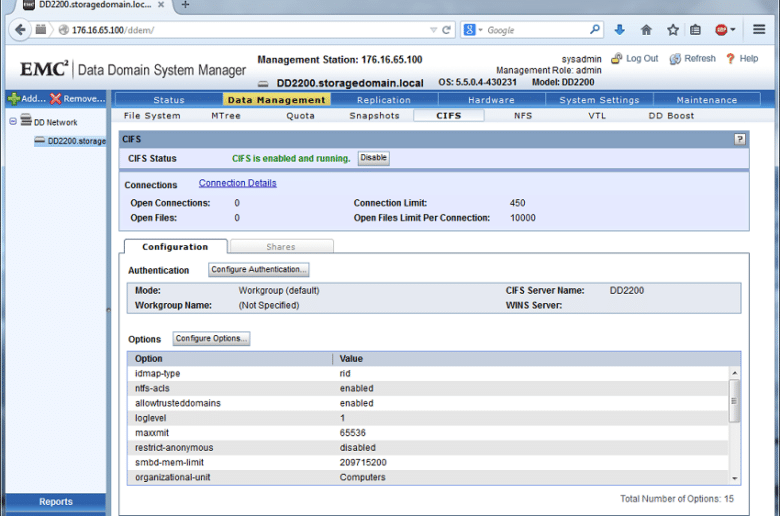Click the reload page icon
This screenshot has height=516, width=780.
tap(446, 30)
